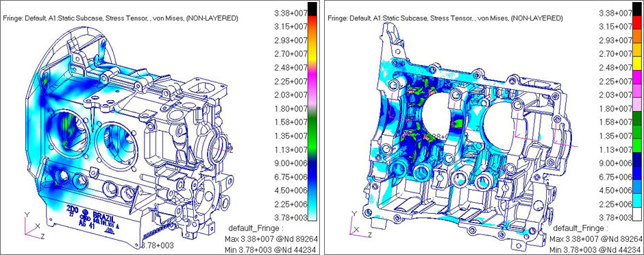Click the XYZ axis triad in right viewport
This screenshot has width=644, height=255.
360,225
